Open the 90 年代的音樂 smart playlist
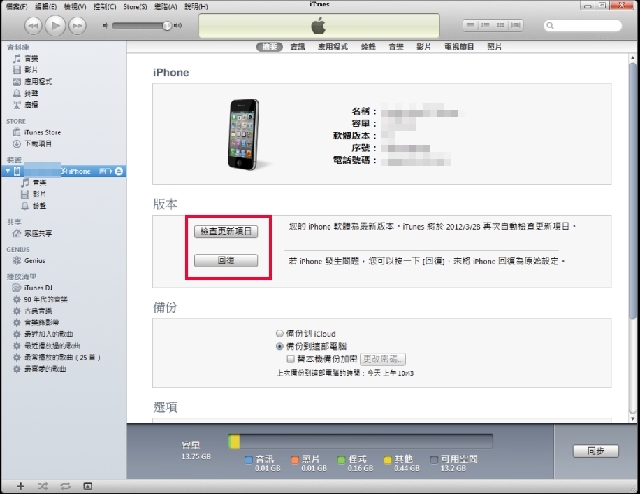This screenshot has width=640, height=494. [40, 299]
